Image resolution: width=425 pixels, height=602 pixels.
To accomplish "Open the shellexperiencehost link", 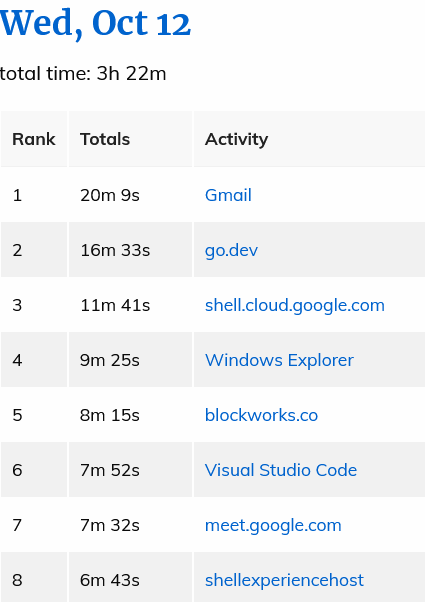I will pos(284,580).
